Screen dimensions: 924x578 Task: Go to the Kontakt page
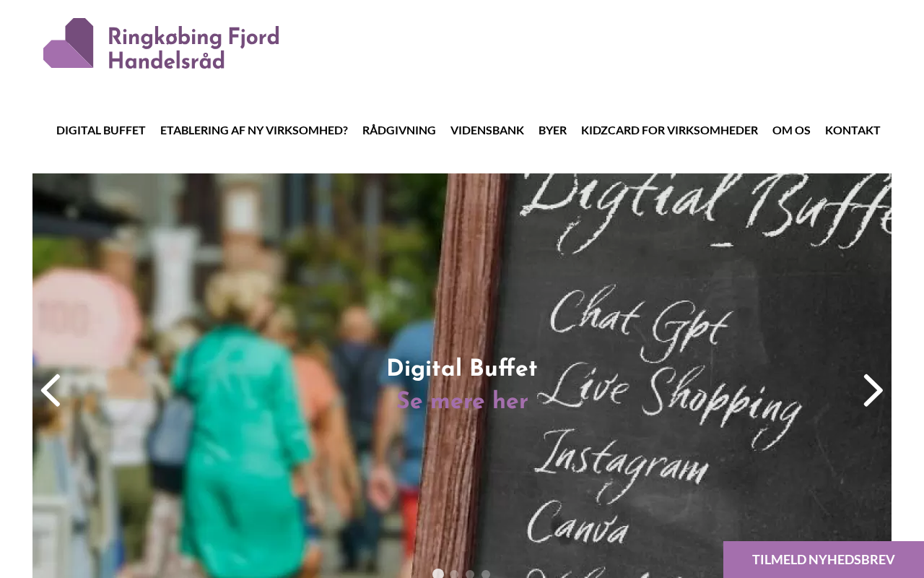click(x=853, y=130)
